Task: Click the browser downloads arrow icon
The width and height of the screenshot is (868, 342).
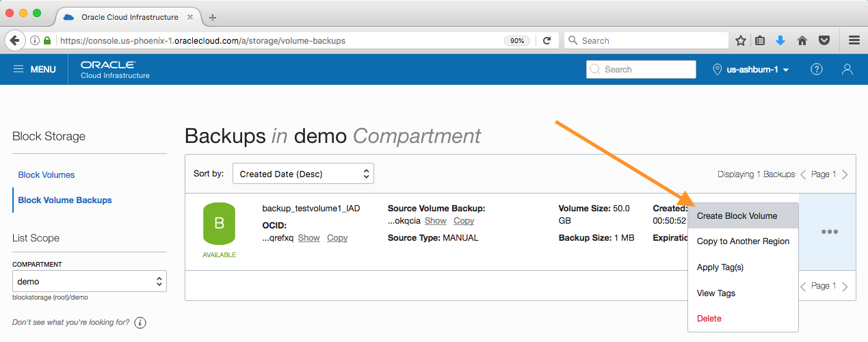Action: pos(780,40)
